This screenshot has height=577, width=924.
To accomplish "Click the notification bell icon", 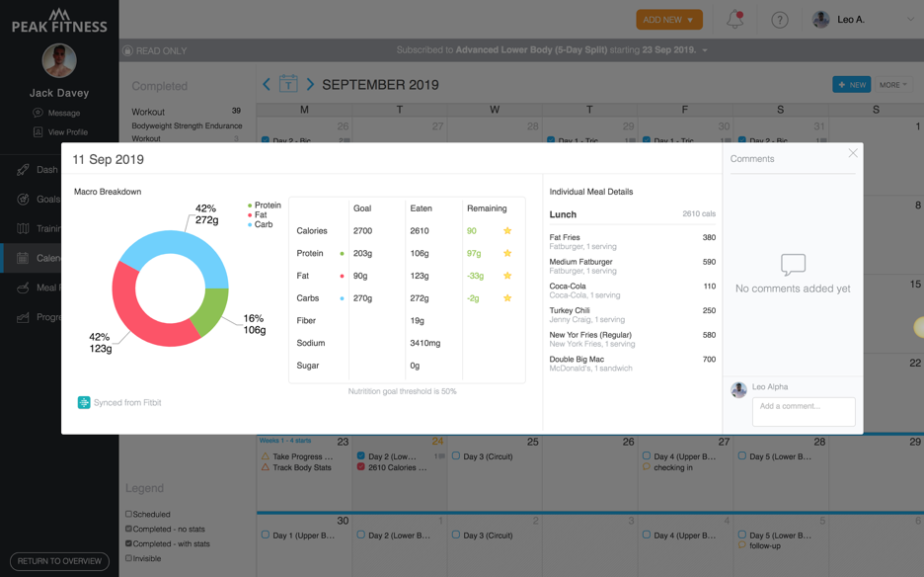I will tap(734, 20).
